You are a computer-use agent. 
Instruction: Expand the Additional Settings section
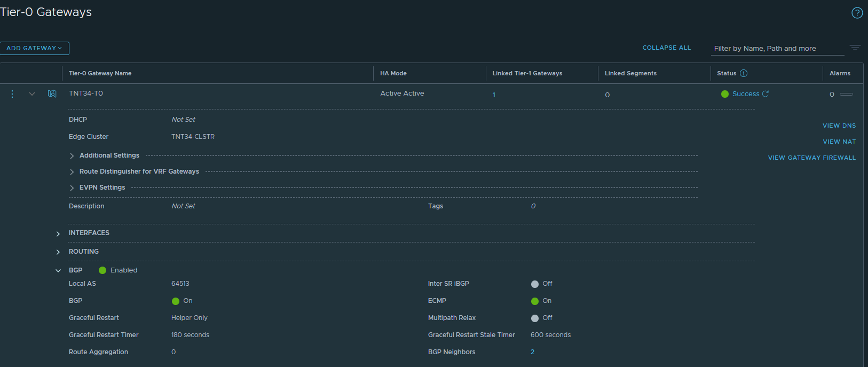72,156
